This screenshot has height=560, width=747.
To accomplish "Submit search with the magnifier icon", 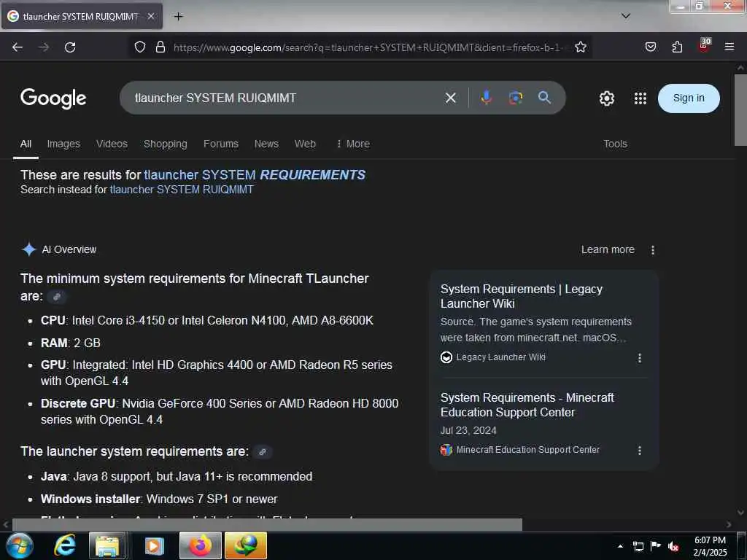I will tap(544, 98).
